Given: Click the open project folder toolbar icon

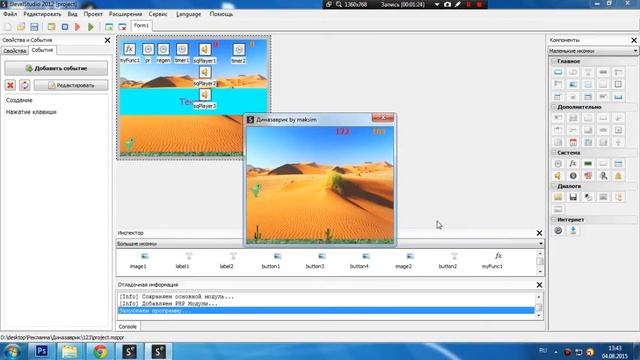Looking at the screenshot, I should click(x=21, y=27).
